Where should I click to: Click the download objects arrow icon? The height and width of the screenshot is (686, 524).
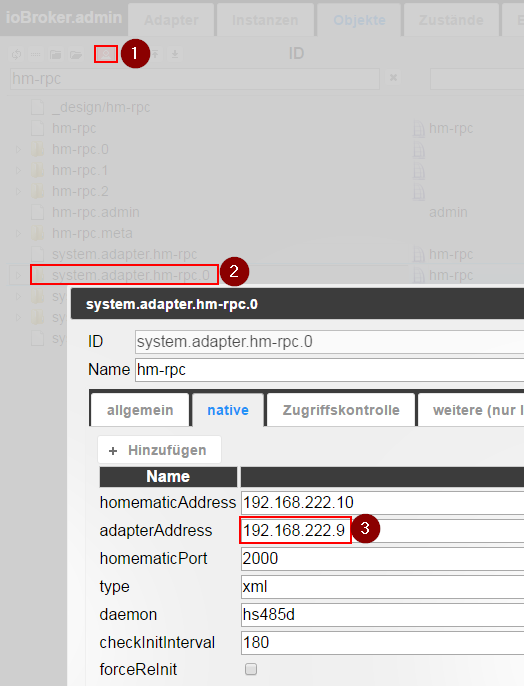[x=175, y=54]
